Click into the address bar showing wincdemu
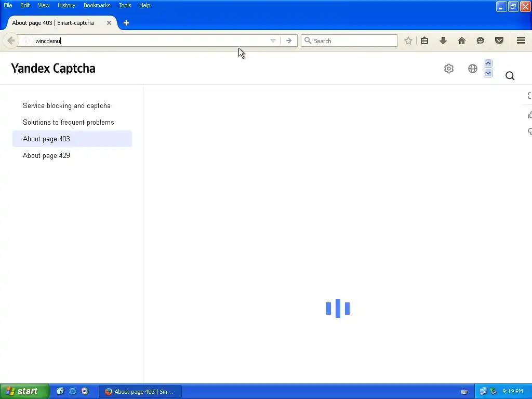The image size is (532, 399). [x=149, y=41]
